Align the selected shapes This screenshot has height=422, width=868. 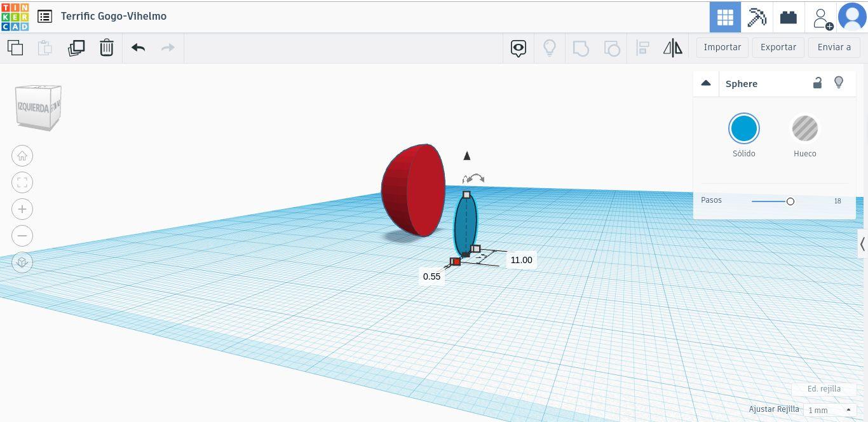click(x=642, y=48)
